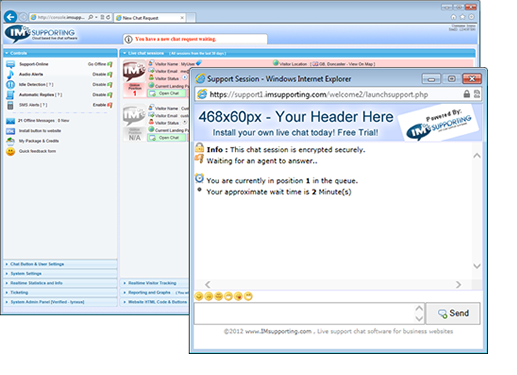Insert the second emoticon in chat
Image resolution: width=517 pixels, height=375 pixels.
point(209,296)
